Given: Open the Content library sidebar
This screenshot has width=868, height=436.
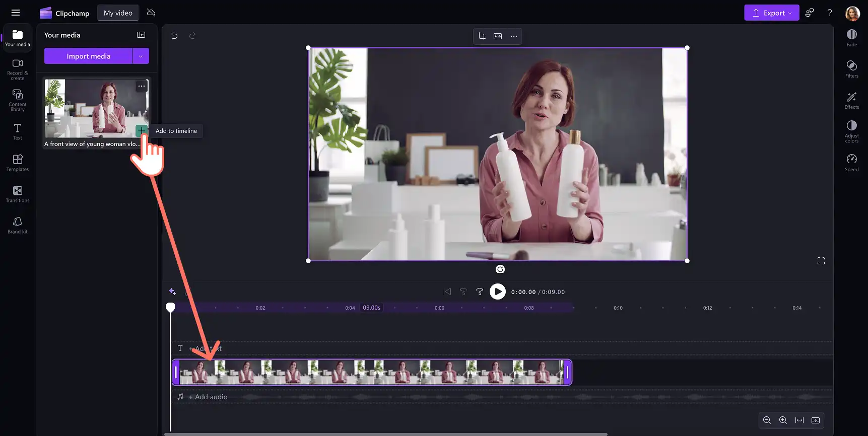Looking at the screenshot, I should pyautogui.click(x=18, y=100).
